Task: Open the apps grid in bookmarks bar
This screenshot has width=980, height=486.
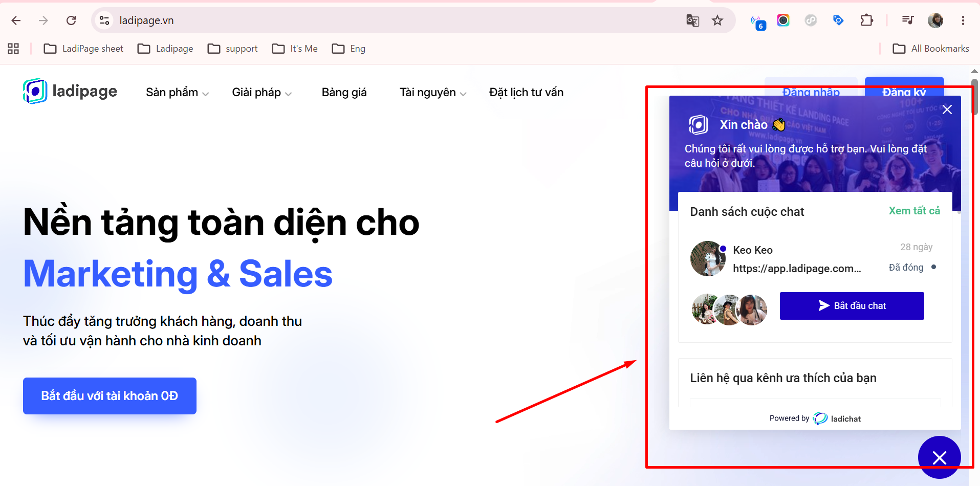Action: point(13,49)
